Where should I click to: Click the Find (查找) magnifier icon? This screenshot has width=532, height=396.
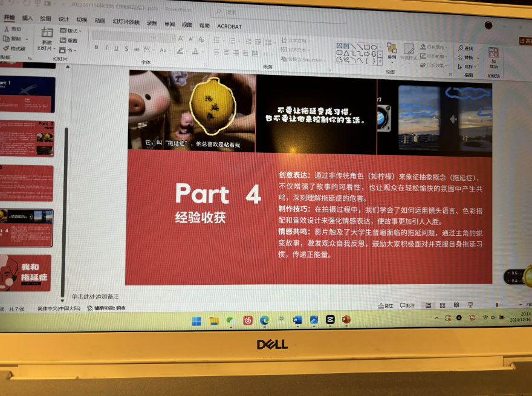pos(460,48)
